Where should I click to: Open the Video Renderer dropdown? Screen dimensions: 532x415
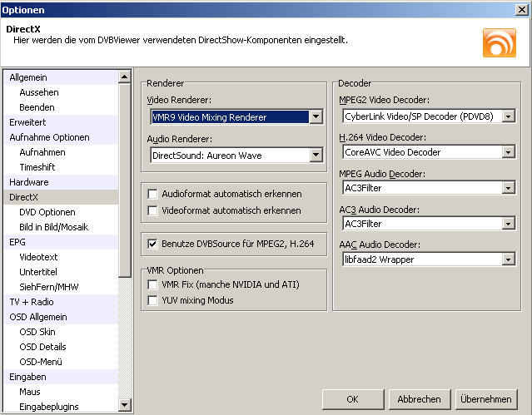[315, 117]
